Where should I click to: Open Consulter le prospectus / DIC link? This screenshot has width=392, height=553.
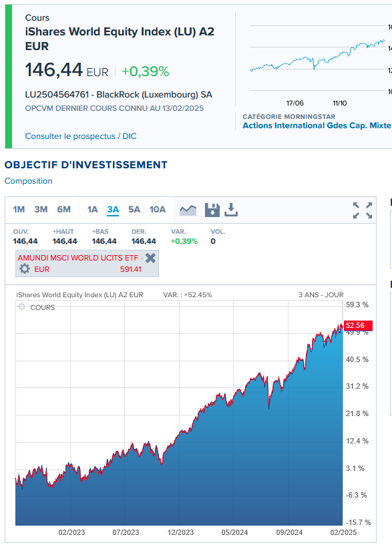[x=81, y=136]
